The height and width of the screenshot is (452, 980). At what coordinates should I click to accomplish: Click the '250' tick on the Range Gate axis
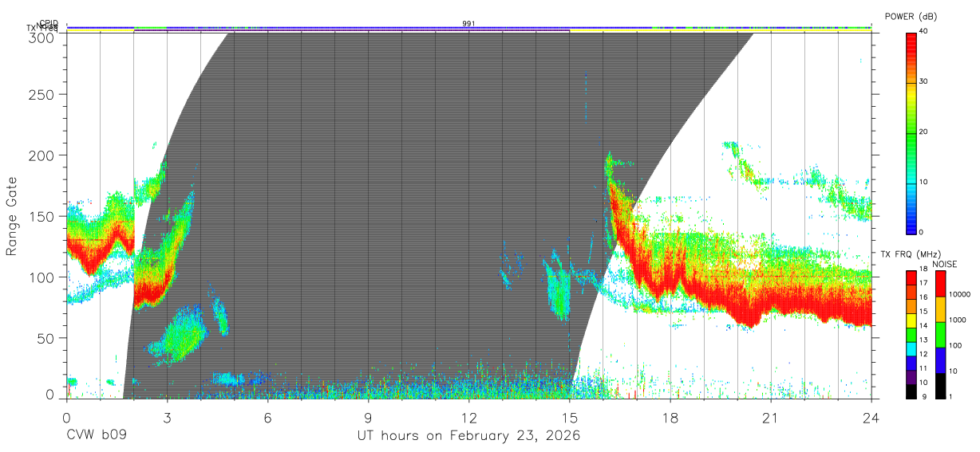[x=42, y=94]
